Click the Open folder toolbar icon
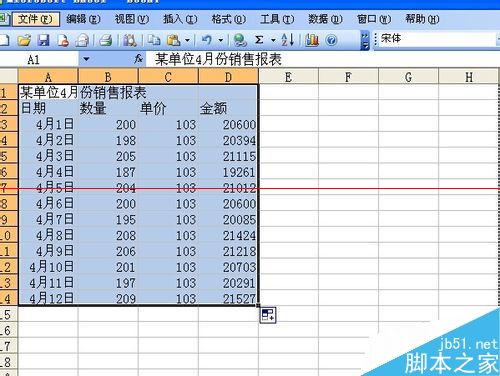This screenshot has height=376, width=500. click(24, 40)
